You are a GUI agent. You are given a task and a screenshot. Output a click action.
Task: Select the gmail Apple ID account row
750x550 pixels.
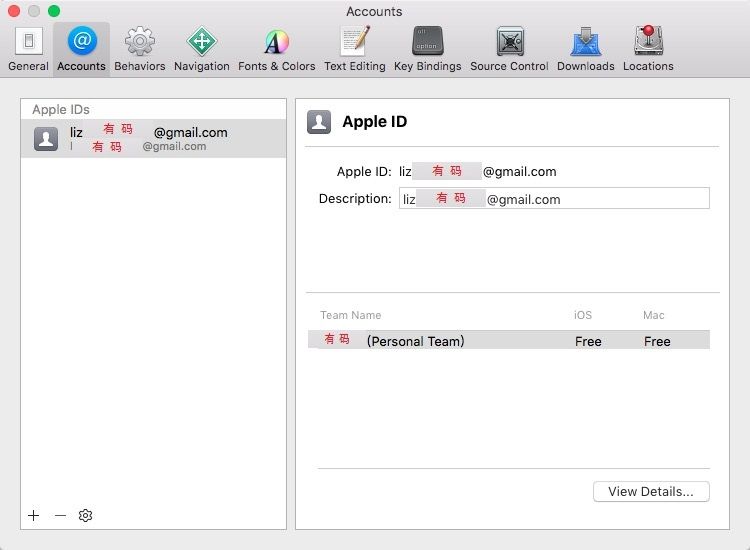click(x=153, y=139)
